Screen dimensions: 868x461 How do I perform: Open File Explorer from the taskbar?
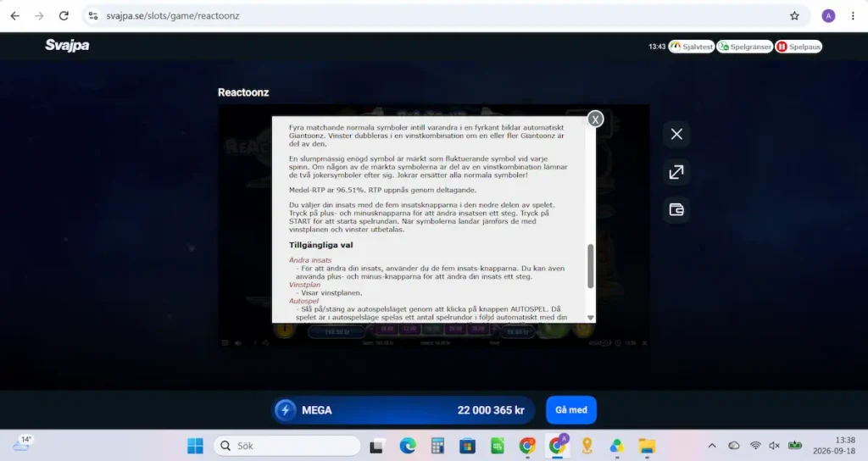coord(647,446)
